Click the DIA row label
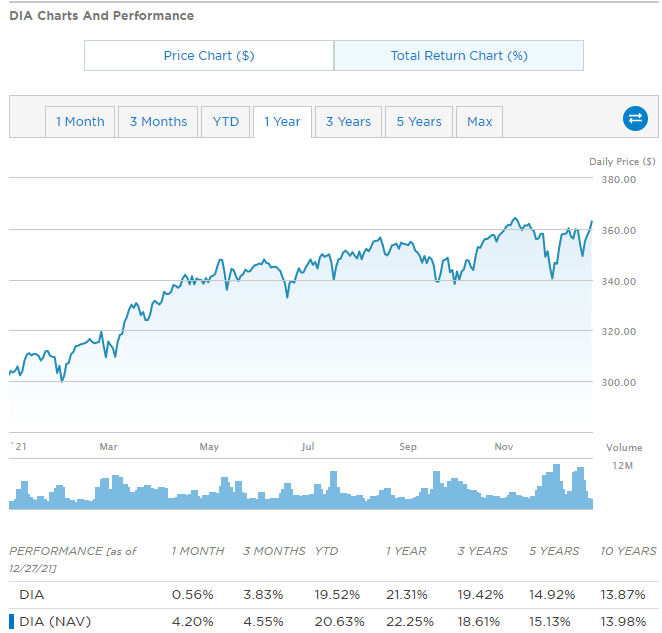 (32, 595)
